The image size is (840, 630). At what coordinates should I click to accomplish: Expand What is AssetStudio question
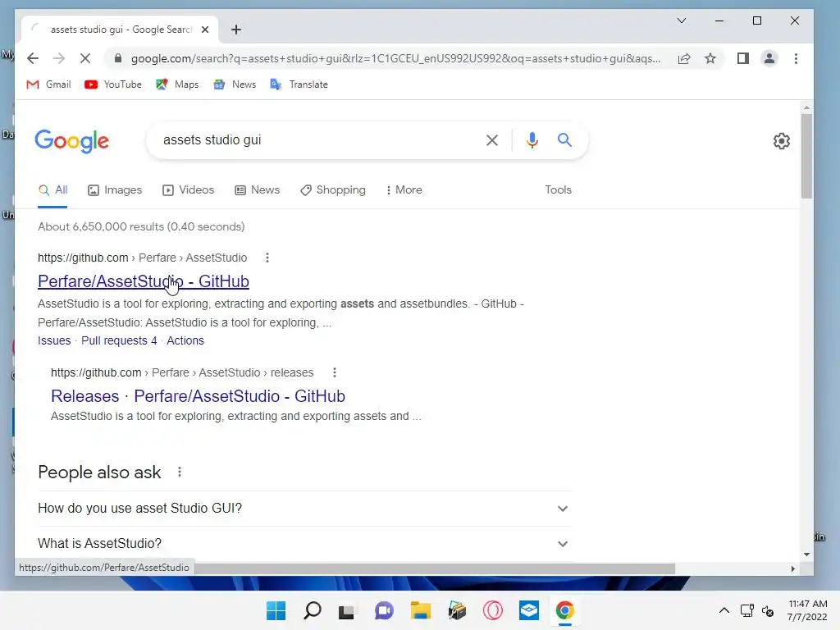(x=304, y=543)
